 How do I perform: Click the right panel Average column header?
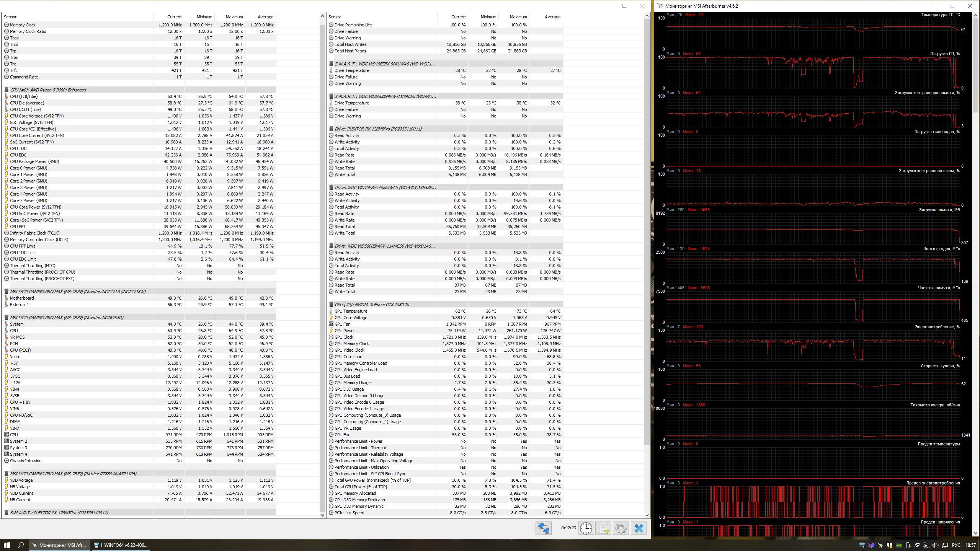tap(552, 17)
